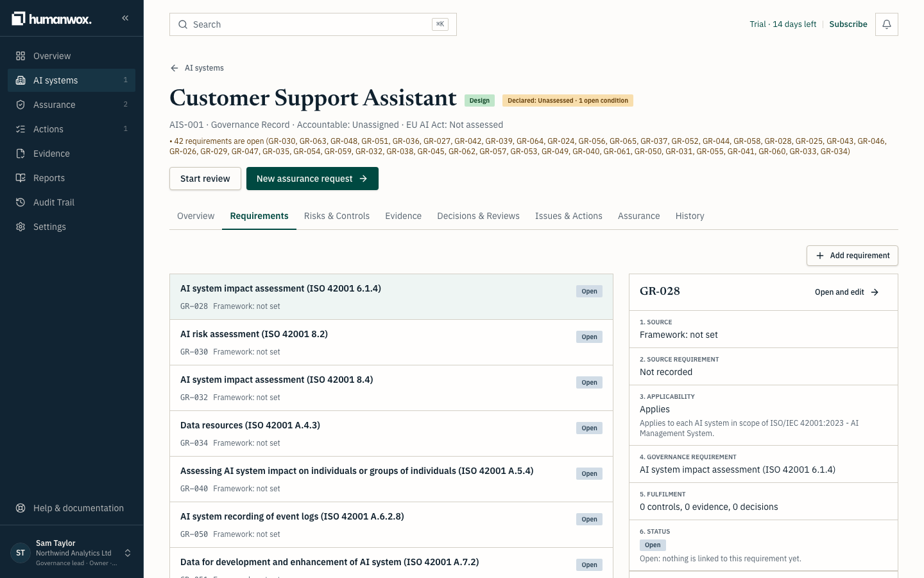Expand the Sam Taylor account switcher

pyautogui.click(x=128, y=553)
